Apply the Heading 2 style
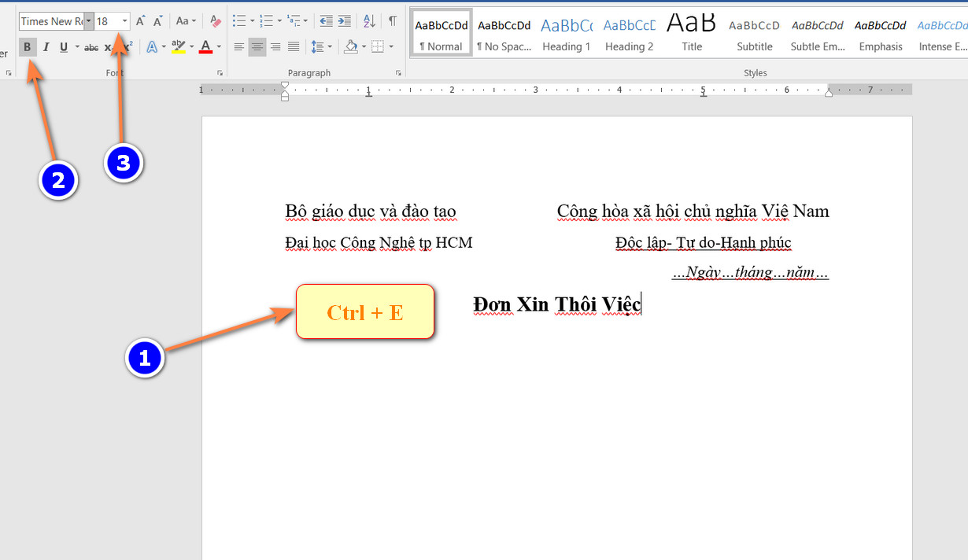Screen dimensions: 968x560 tap(630, 31)
